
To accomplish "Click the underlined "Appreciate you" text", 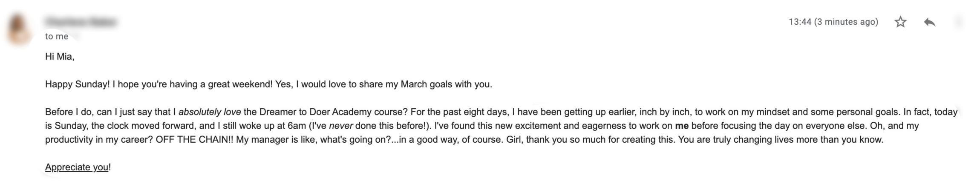I will pos(77,167).
